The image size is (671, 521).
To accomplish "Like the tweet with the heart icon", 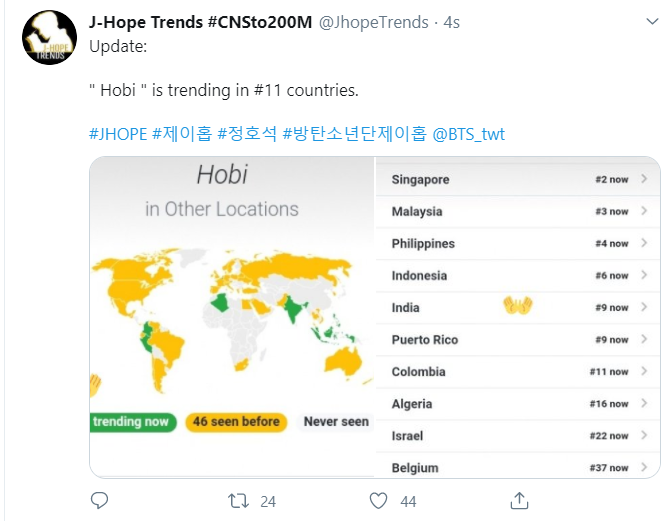I will coord(378,501).
